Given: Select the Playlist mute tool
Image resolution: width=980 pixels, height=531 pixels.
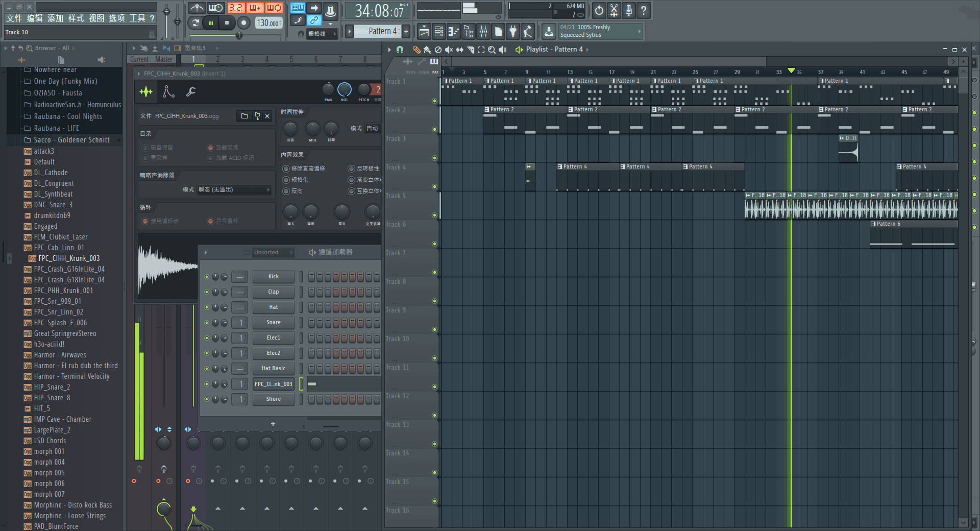Looking at the screenshot, I should point(449,50).
